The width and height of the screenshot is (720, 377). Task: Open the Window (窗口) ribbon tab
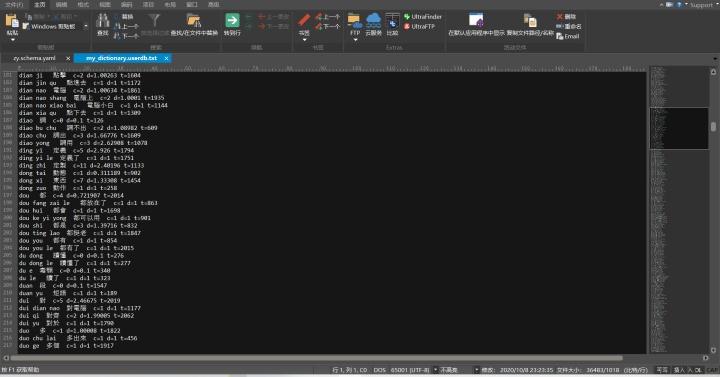tap(191, 5)
